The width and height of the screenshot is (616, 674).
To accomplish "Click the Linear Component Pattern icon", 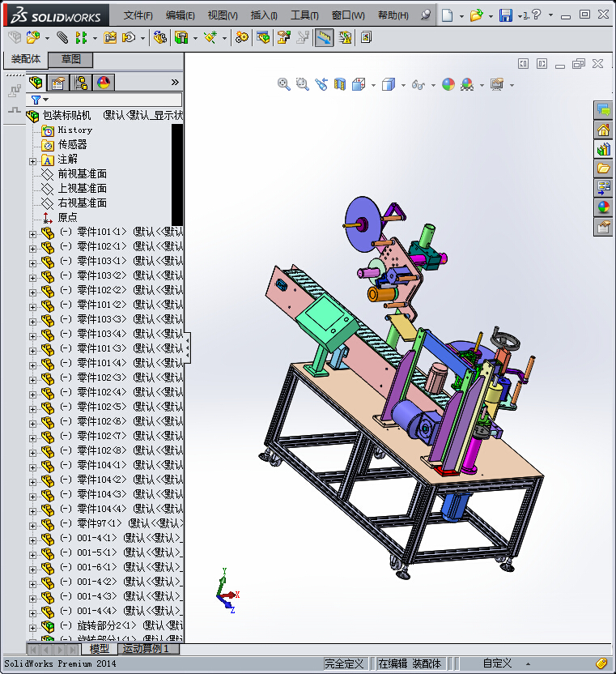I will tap(81, 37).
